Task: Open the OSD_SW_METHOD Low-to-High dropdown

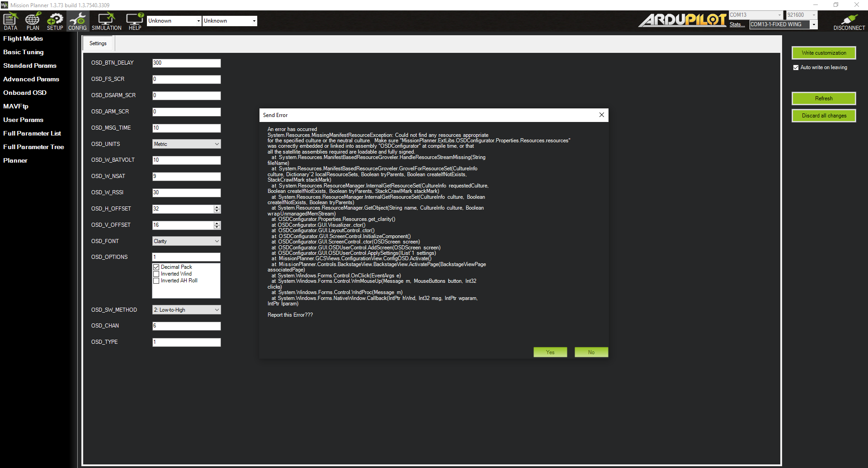Action: pyautogui.click(x=187, y=310)
